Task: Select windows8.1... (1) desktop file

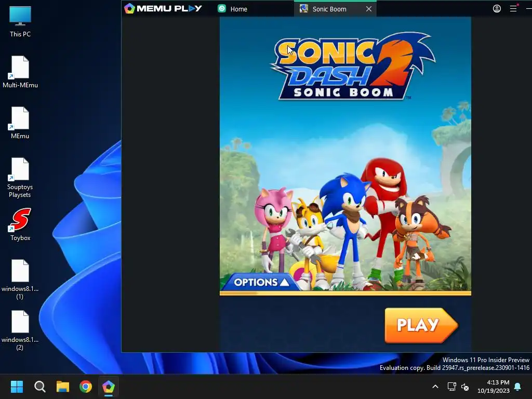Action: 20,280
